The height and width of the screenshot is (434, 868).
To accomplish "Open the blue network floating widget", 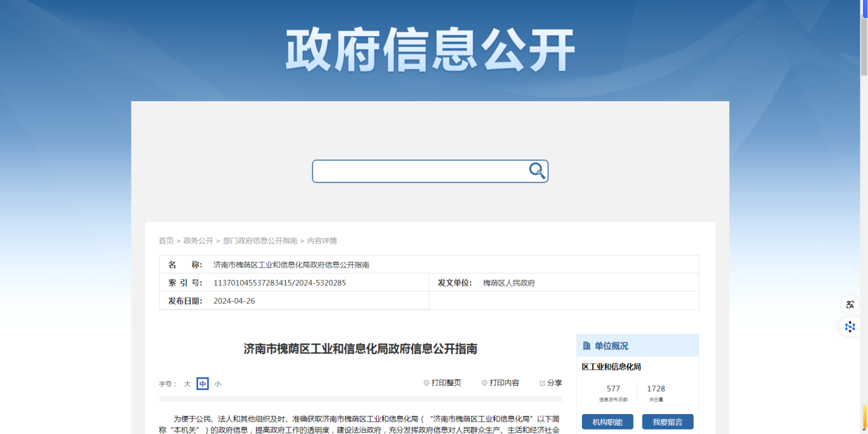I will (x=850, y=327).
